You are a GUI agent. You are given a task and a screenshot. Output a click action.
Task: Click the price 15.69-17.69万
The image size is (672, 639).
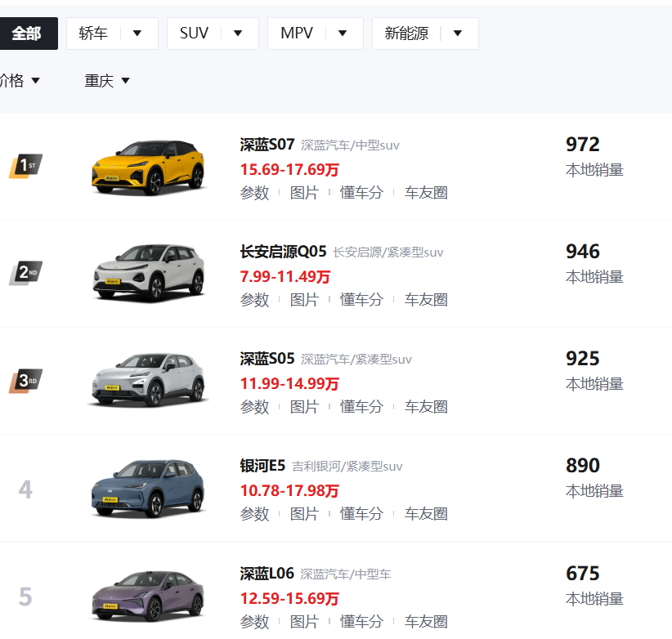click(x=289, y=170)
